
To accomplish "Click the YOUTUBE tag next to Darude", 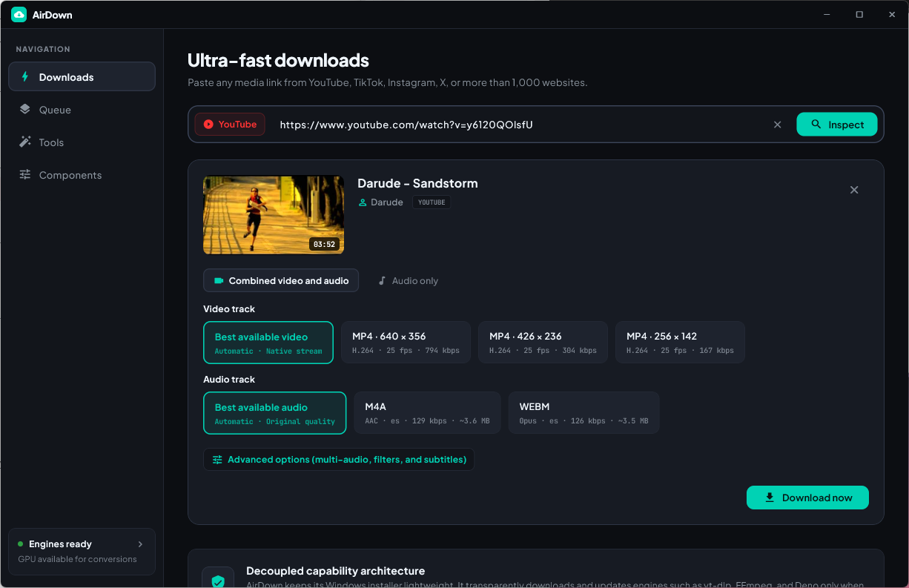I will [x=432, y=202].
